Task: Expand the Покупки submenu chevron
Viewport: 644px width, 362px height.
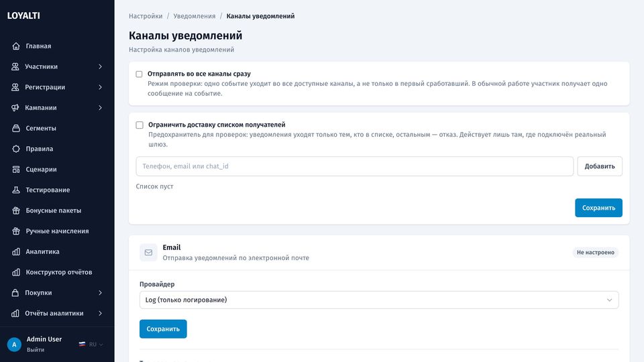Action: [x=100, y=293]
